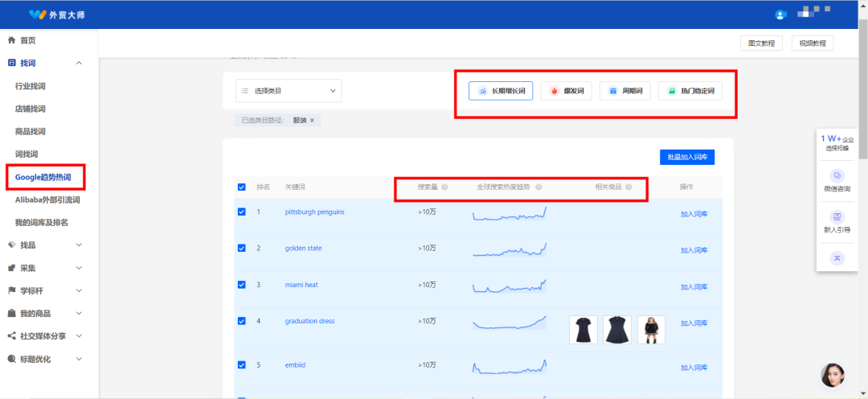
Task: Collapse the 找词 menu chevron
Action: 79,64
